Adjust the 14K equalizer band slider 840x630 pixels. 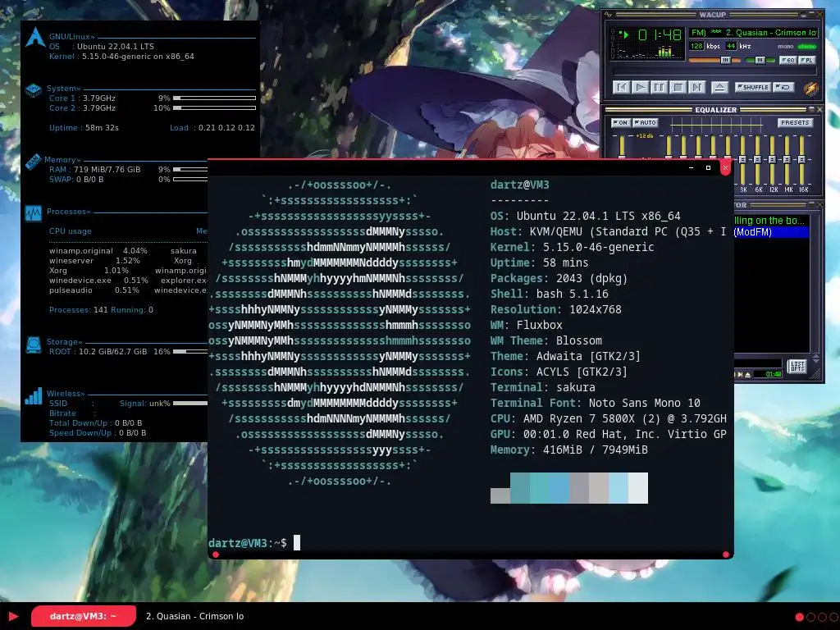tap(787, 160)
